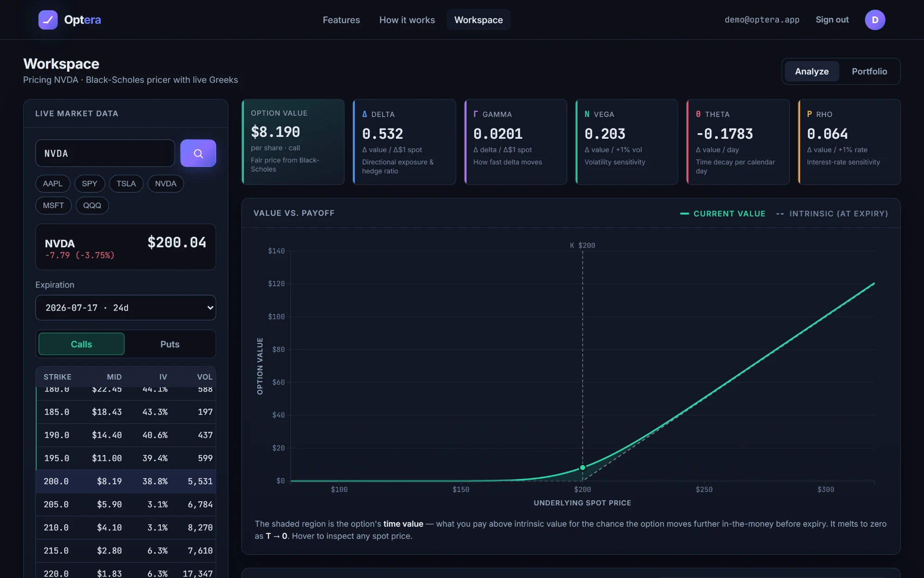
Task: Select the 205.0 strike row
Action: coord(126,504)
